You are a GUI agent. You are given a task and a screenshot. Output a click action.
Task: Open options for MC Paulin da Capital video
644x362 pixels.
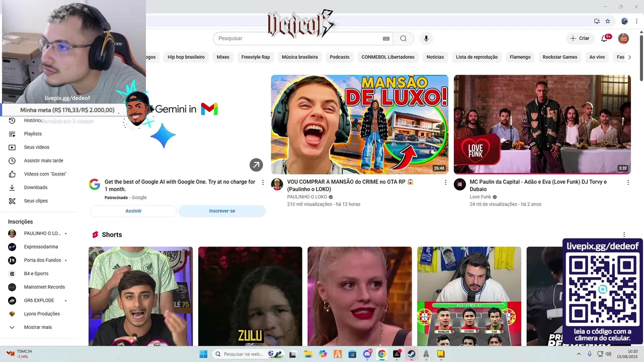628,182
